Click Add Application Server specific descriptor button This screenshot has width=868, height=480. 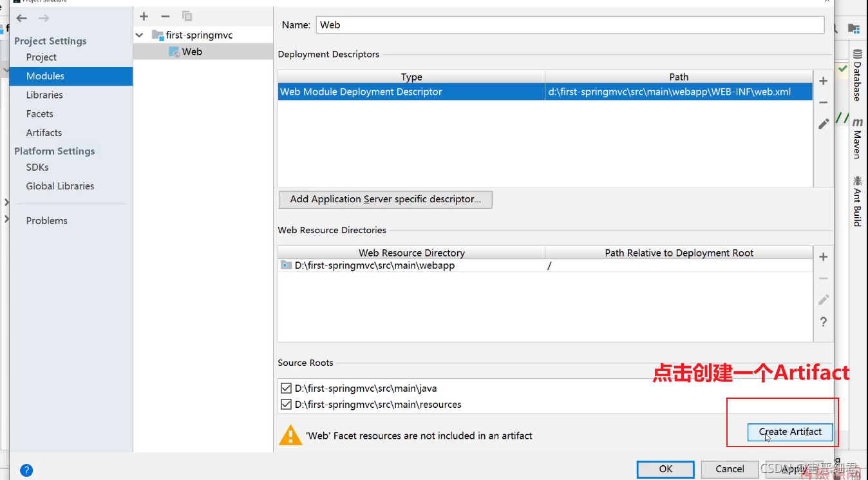(385, 199)
